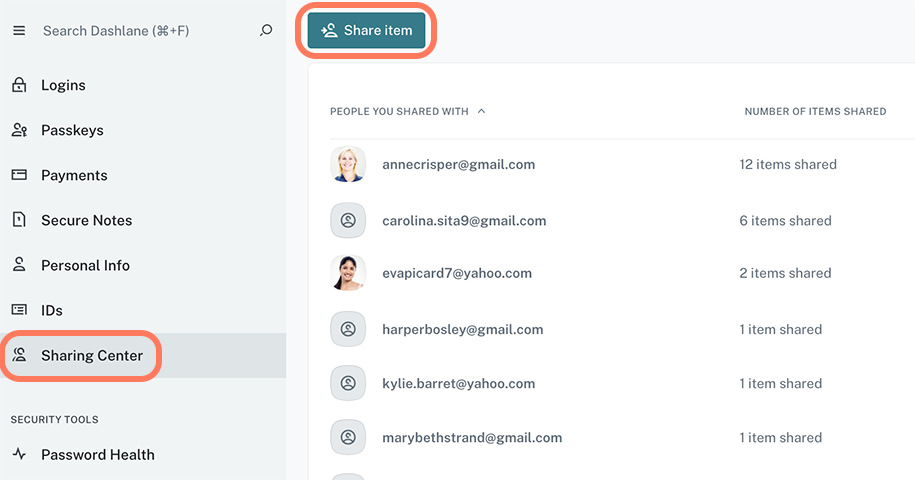Click the Logins lock icon

click(x=19, y=85)
